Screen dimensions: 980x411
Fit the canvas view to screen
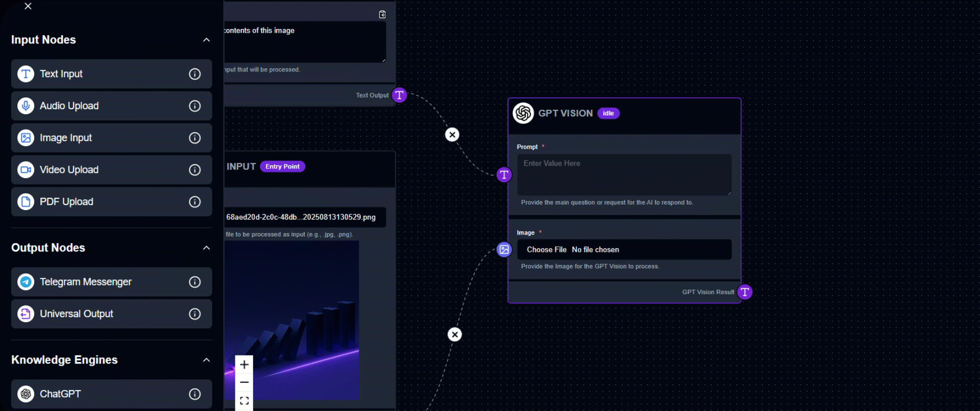pos(244,401)
